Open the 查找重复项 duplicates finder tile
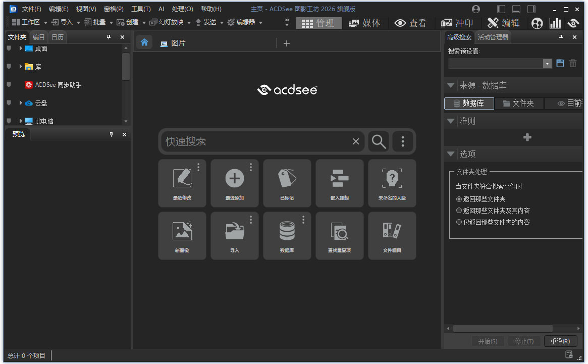Image resolution: width=588 pixels, height=364 pixels. (x=340, y=236)
